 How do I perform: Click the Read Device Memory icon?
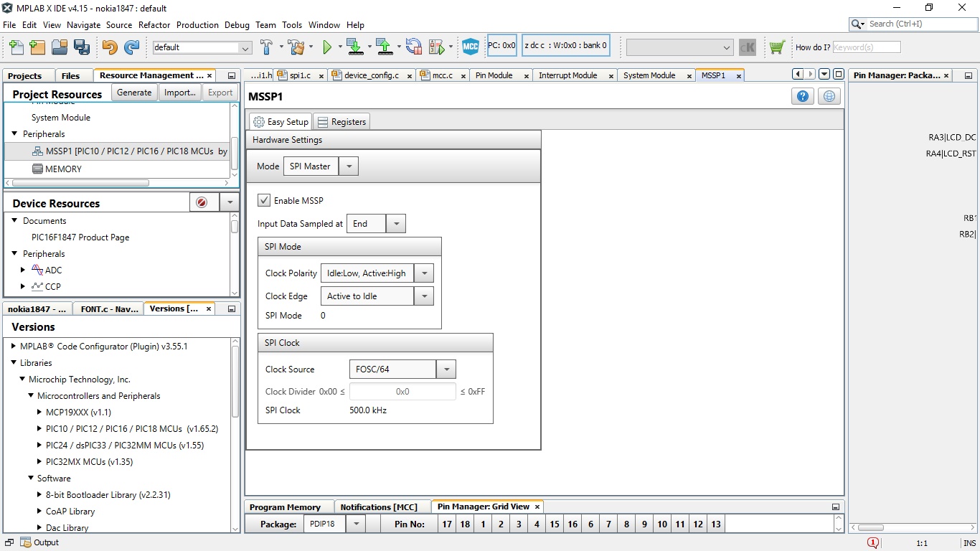[x=385, y=47]
